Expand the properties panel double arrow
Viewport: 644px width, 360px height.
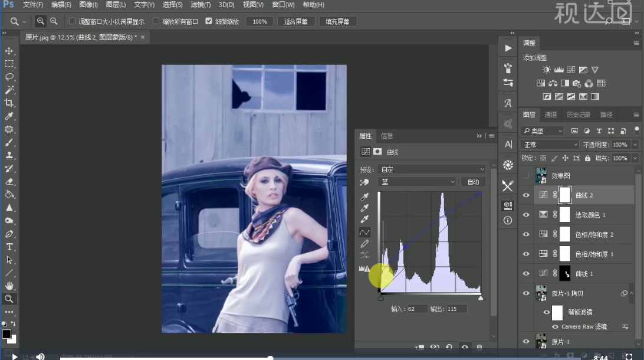point(479,136)
